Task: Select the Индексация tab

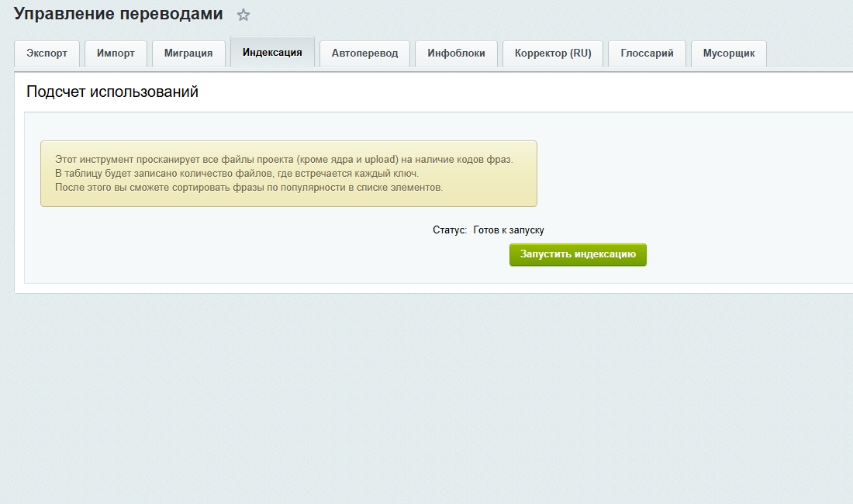Action: [272, 53]
